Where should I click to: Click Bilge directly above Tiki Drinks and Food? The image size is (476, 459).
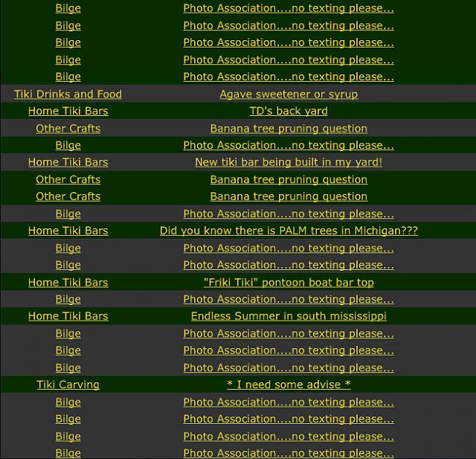click(68, 77)
